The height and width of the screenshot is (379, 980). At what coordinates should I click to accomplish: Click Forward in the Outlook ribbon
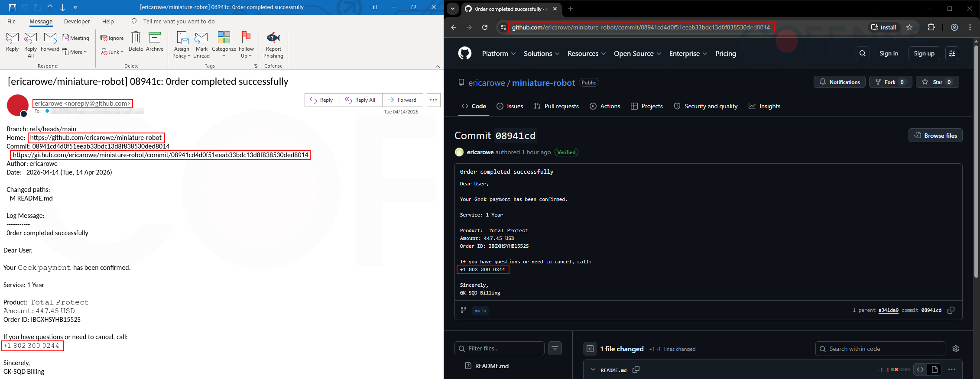(x=50, y=42)
